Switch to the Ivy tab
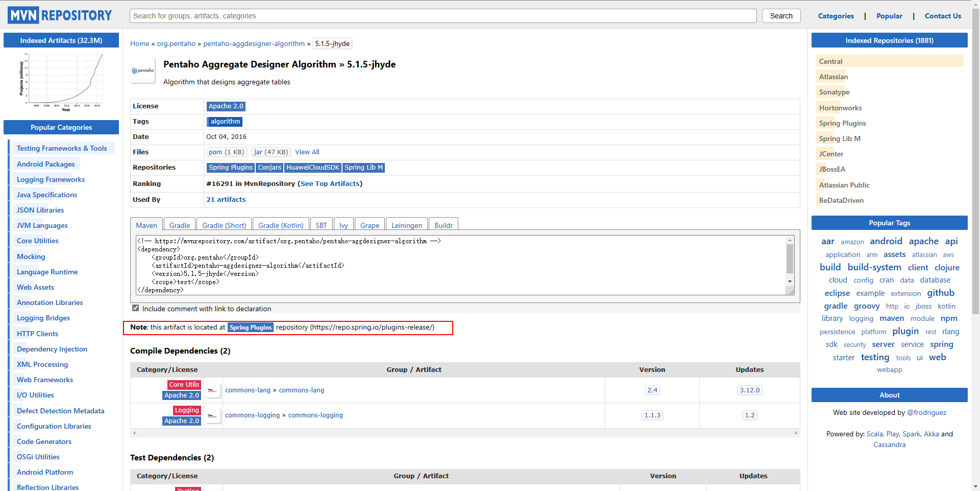 344,225
